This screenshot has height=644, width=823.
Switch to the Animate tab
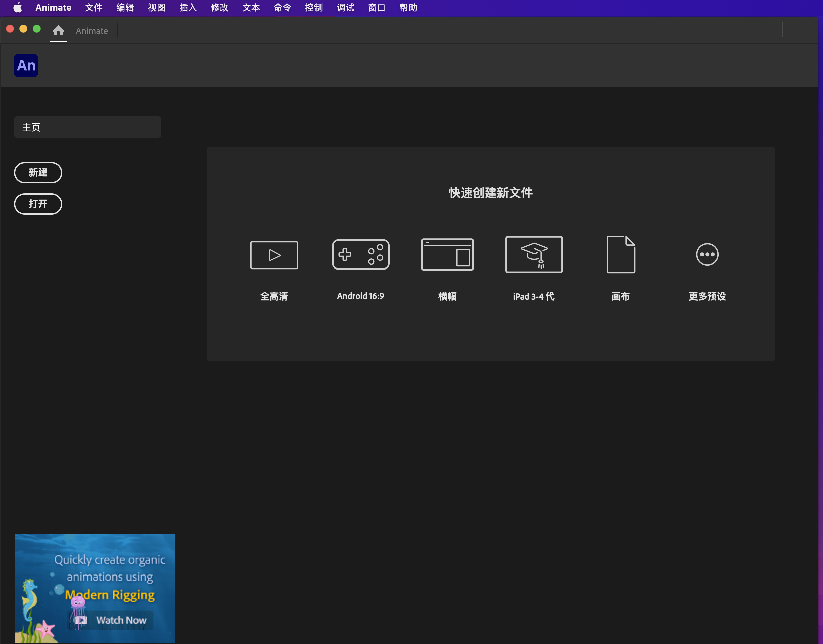point(92,31)
